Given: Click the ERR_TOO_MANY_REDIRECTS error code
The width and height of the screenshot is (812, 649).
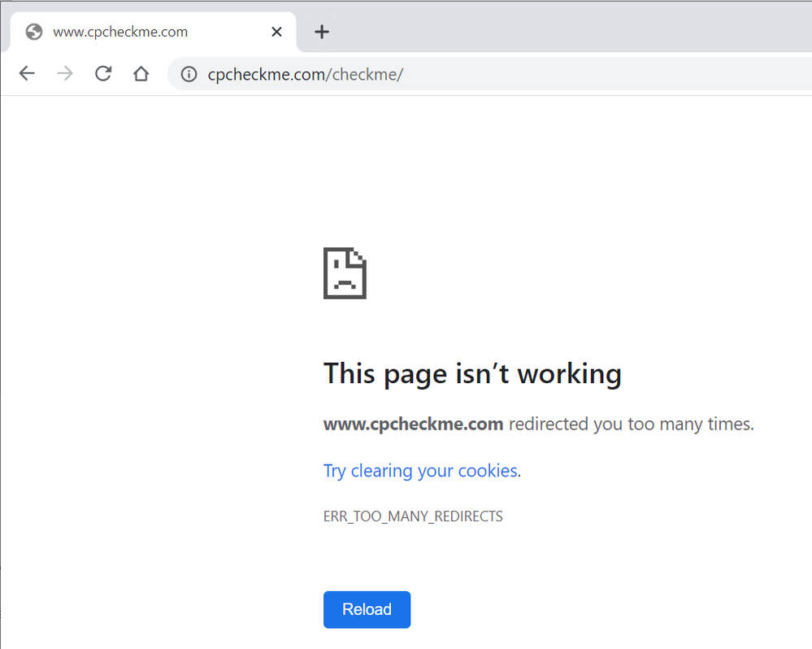Looking at the screenshot, I should coord(413,516).
